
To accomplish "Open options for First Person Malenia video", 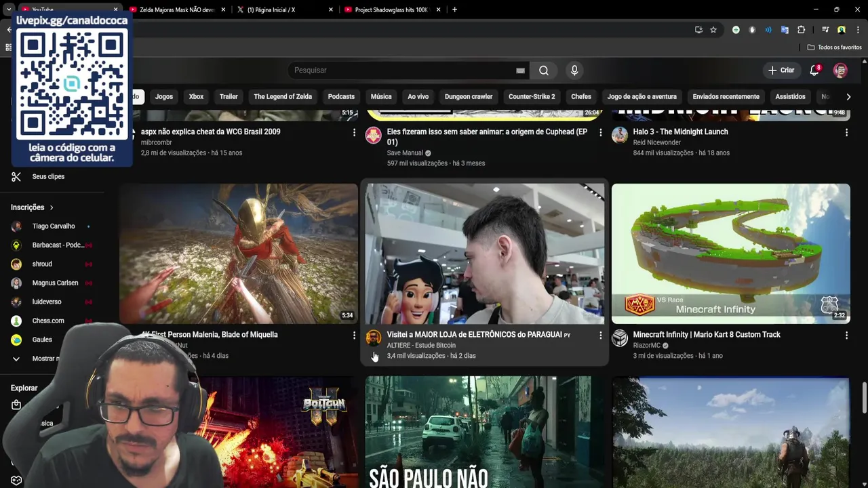I will tap(354, 335).
